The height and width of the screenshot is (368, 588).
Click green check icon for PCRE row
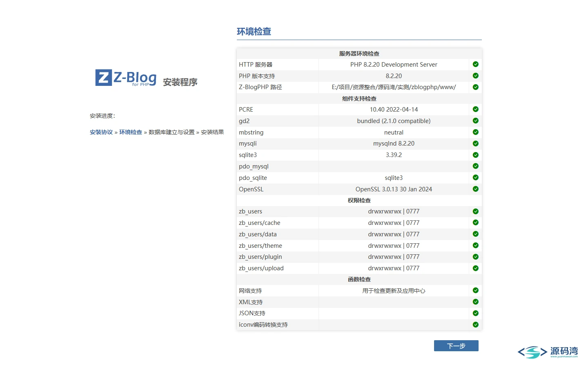click(x=476, y=109)
